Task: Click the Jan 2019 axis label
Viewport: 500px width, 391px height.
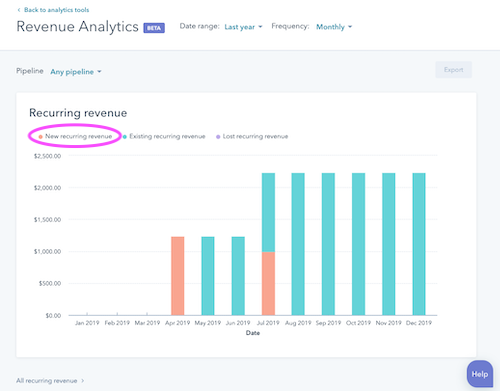Action: (87, 323)
